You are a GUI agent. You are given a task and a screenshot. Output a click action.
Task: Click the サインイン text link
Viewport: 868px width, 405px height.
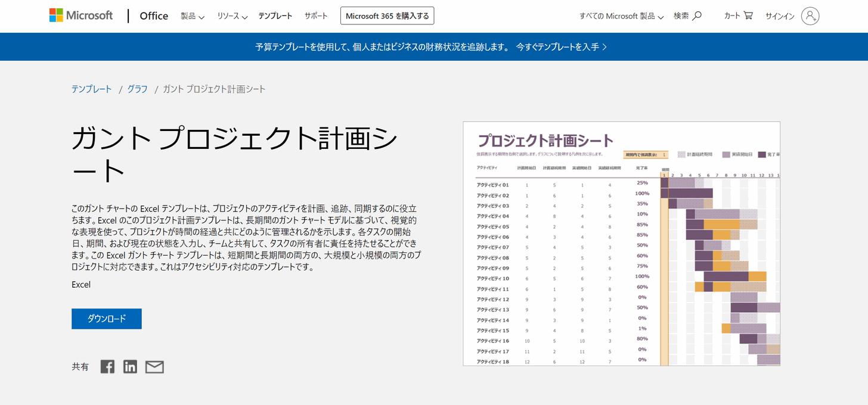click(780, 16)
